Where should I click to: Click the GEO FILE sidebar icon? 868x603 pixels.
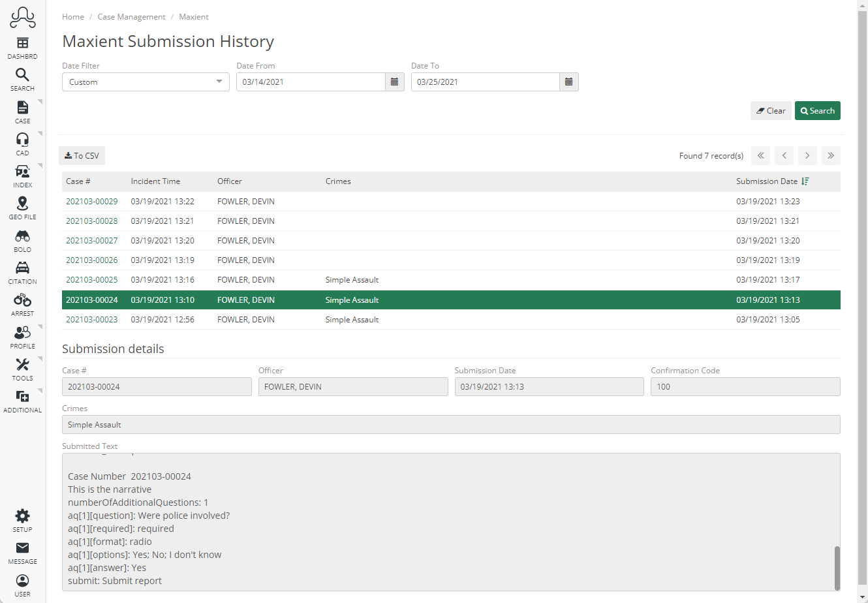[22, 204]
